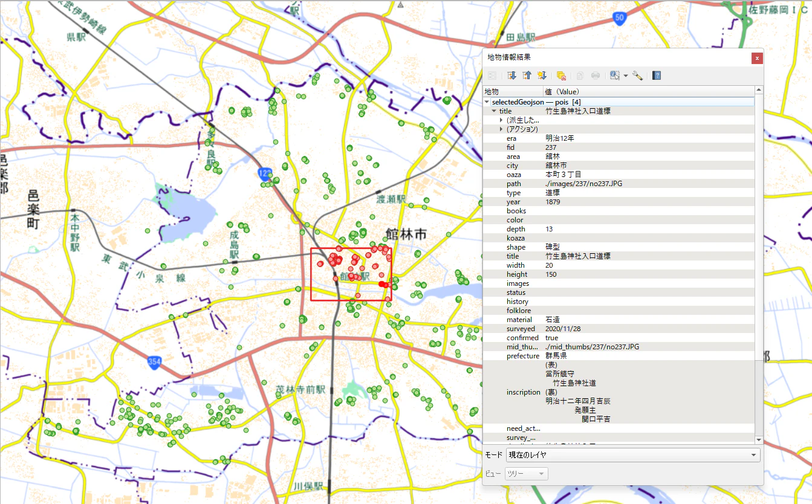Select the prefecture row 群馬県
Image resolution: width=812 pixels, height=504 pixels.
619,356
